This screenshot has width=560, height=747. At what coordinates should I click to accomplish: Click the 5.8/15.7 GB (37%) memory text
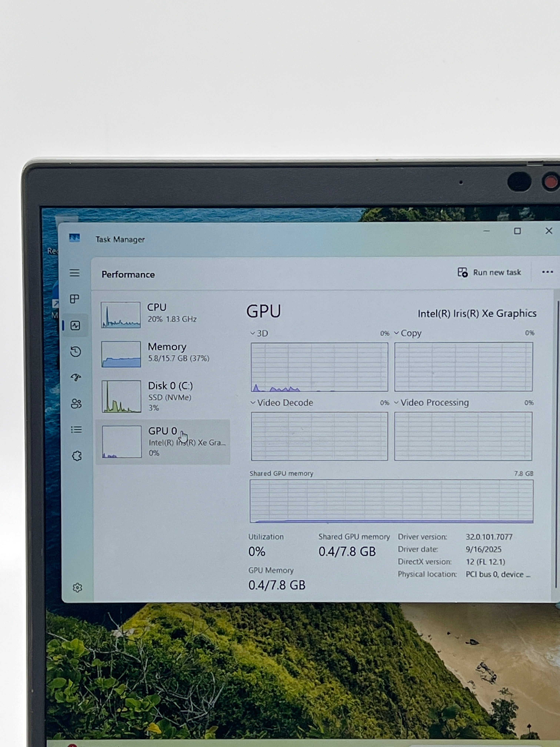point(179,358)
